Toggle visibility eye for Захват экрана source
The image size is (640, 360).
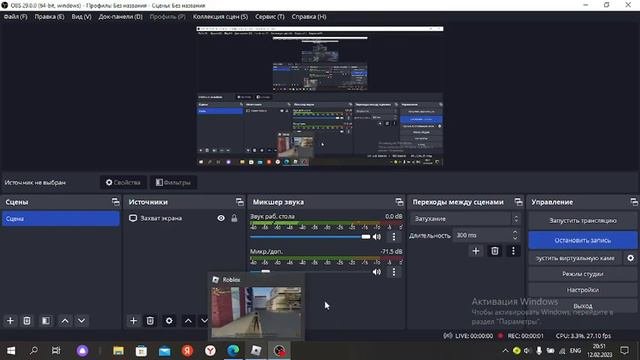(221, 218)
